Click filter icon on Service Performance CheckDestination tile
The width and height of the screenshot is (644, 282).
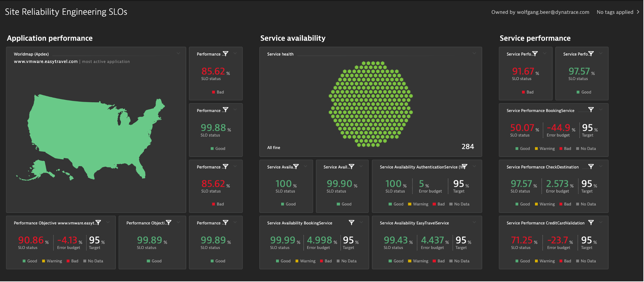(x=591, y=167)
